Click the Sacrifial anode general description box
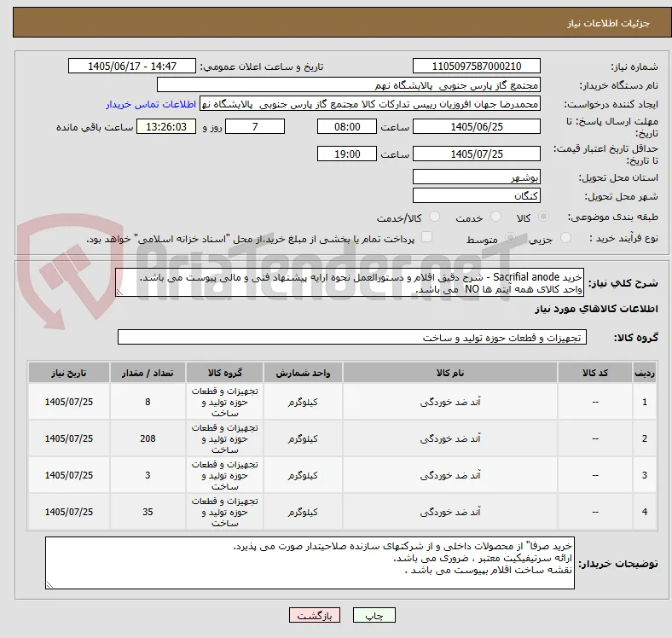 (x=350, y=282)
